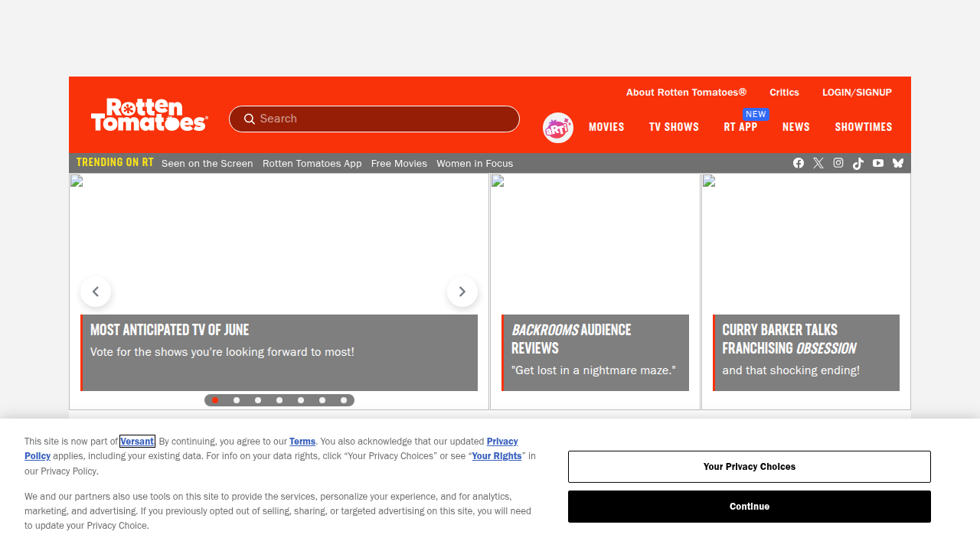980x551 pixels.
Task: Open the aRTi assistant icon
Action: point(558,128)
